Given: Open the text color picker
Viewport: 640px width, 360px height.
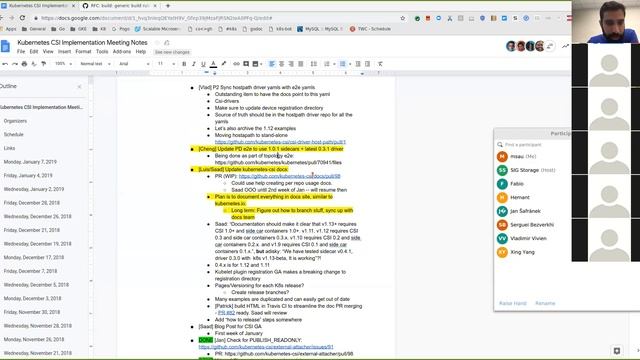Looking at the screenshot, I should pos(213,64).
